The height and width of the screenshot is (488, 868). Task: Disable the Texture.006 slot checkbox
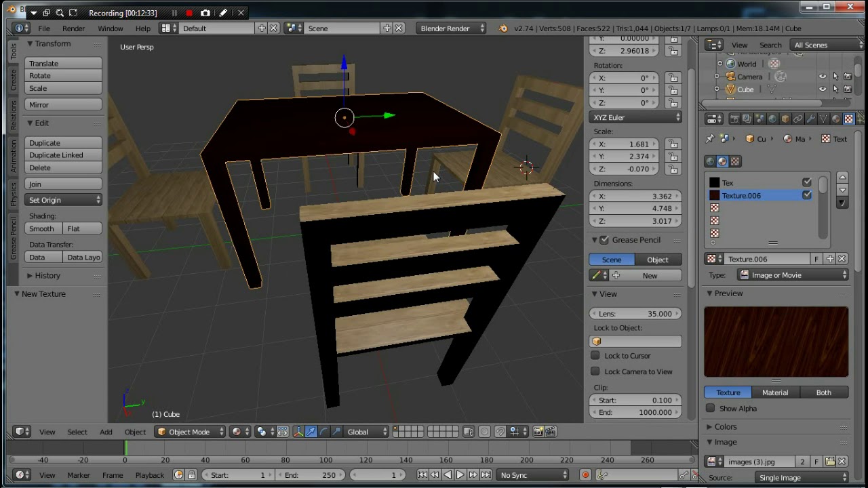coord(807,195)
